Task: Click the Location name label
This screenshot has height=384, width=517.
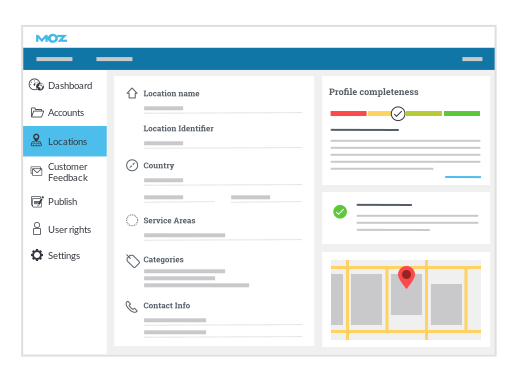Action: tap(171, 94)
